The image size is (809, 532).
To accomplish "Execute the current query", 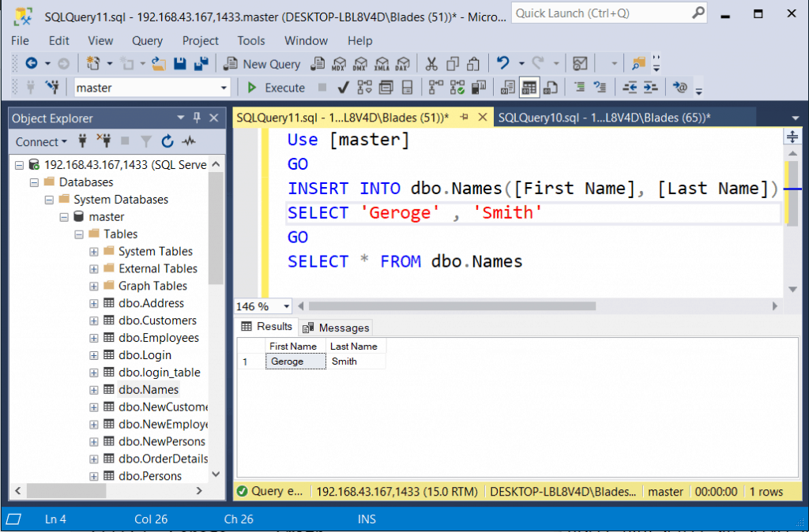I will (x=276, y=88).
